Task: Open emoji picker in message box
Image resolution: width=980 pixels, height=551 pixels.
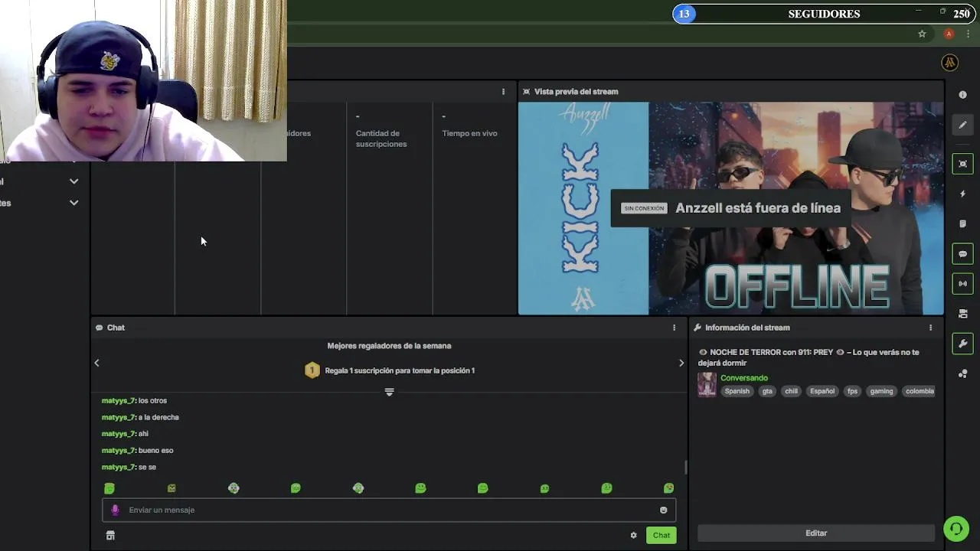Action: pos(663,510)
